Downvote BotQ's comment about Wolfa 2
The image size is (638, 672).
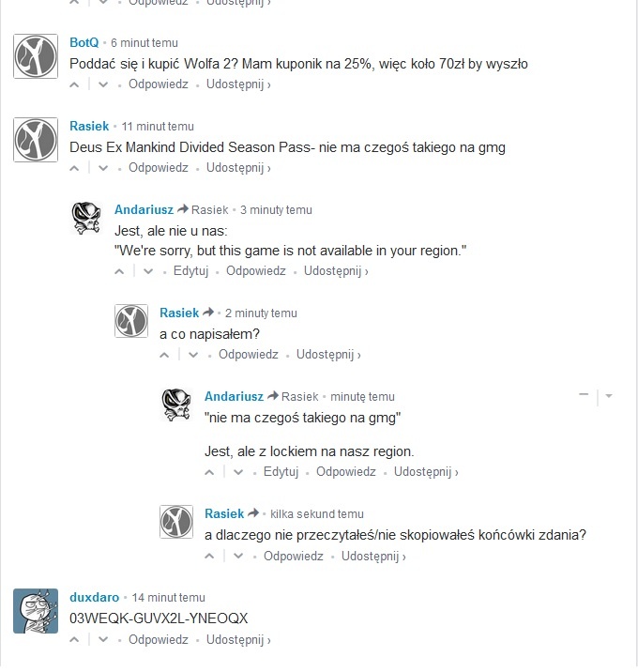[x=103, y=84]
